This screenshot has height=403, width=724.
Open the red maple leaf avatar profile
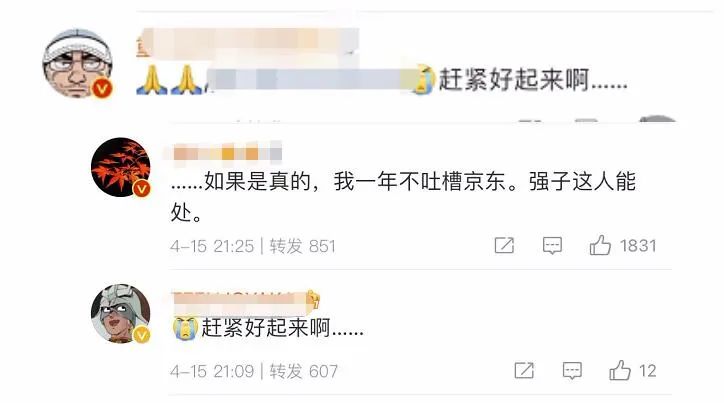click(121, 167)
